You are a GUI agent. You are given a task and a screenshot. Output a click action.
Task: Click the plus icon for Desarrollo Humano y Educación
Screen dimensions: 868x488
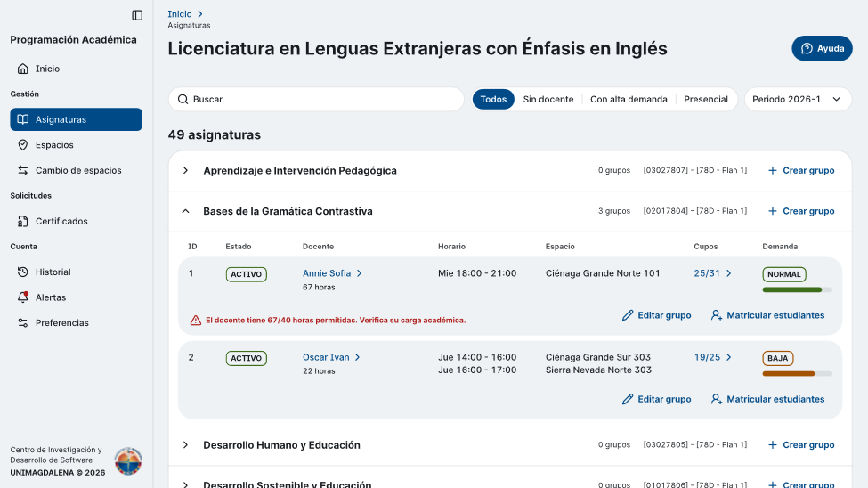tap(772, 444)
